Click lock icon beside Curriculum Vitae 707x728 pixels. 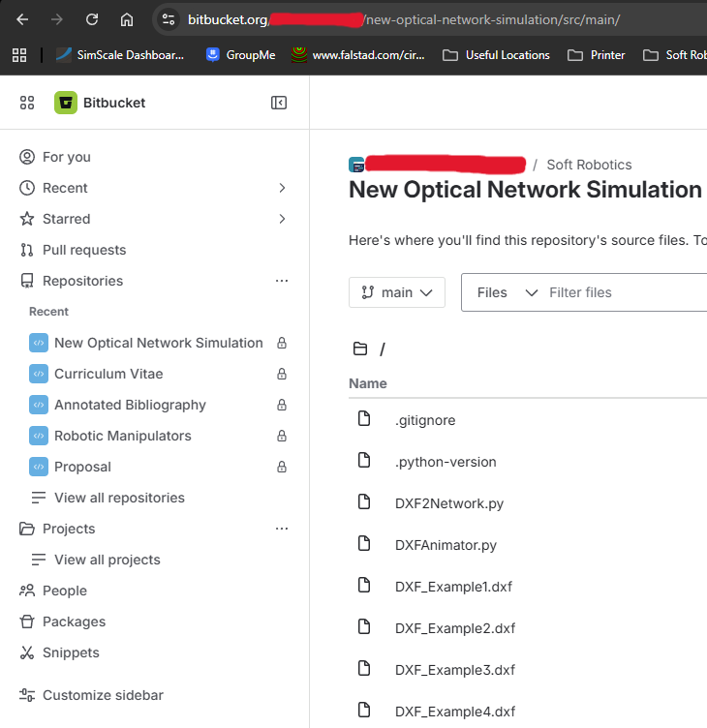pos(282,374)
